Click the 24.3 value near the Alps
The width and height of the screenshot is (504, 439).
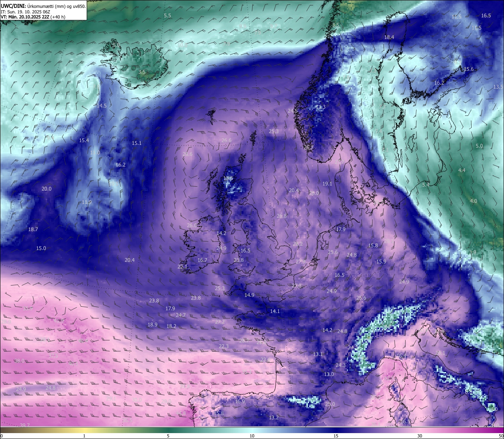click(341, 365)
